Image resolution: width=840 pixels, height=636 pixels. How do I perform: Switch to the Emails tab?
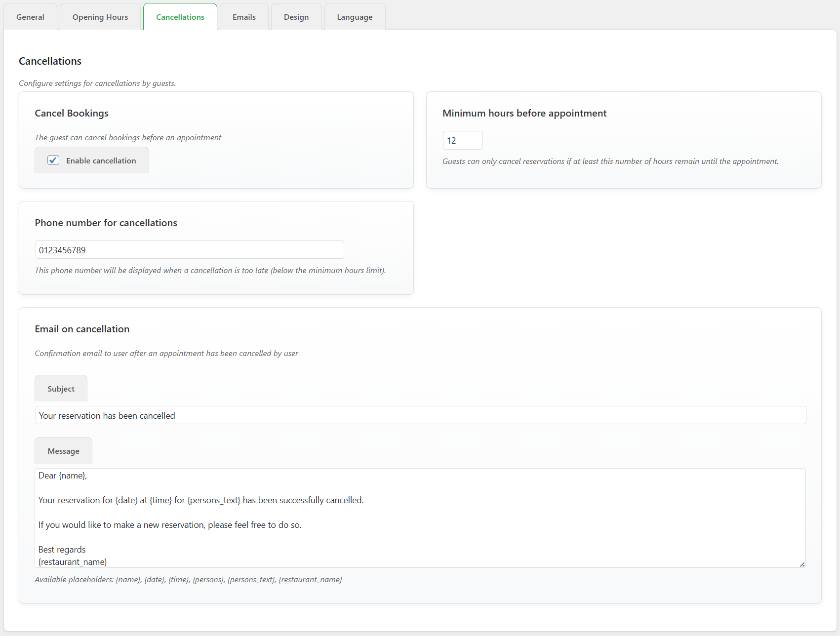[x=243, y=16]
